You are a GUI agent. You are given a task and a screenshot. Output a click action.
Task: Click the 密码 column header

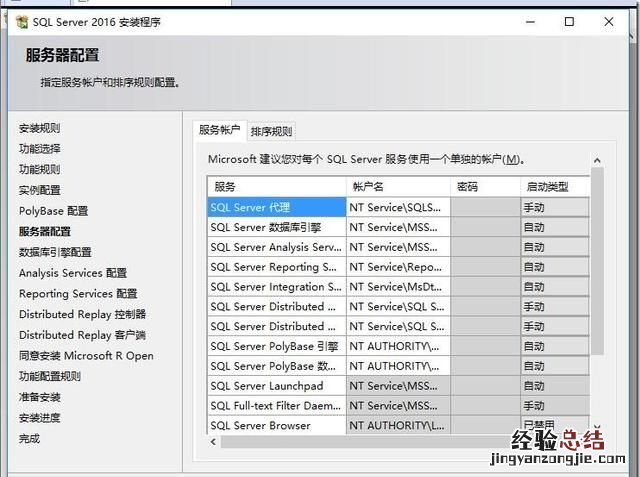click(485, 187)
